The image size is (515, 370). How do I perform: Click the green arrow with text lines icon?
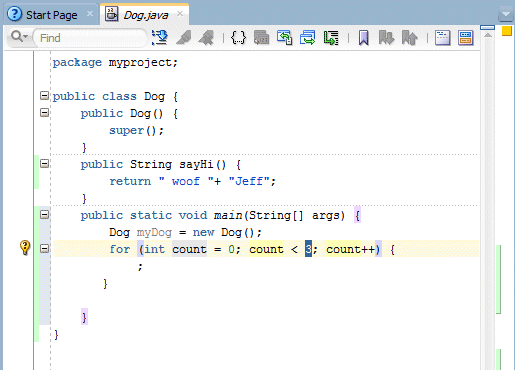pyautogui.click(x=331, y=38)
